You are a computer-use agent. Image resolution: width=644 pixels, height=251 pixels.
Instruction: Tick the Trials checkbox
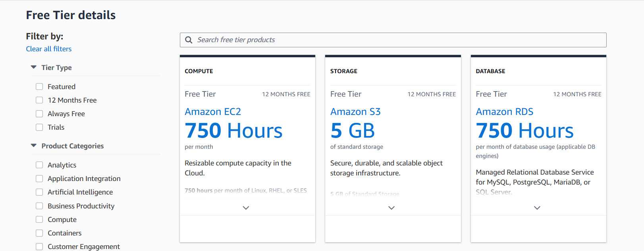click(x=39, y=127)
